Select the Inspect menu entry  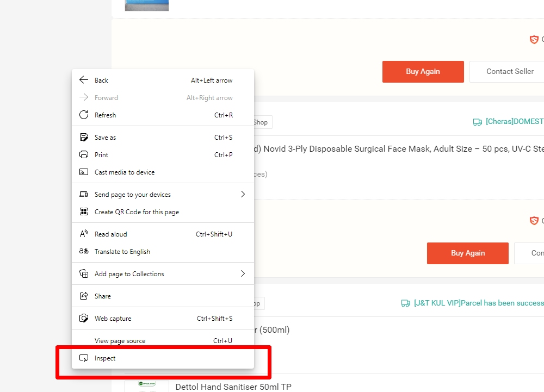(106, 358)
